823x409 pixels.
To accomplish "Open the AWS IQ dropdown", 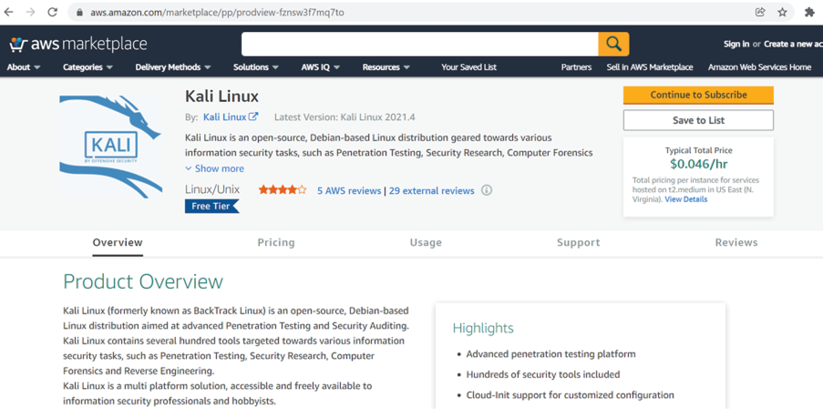I will 321,67.
